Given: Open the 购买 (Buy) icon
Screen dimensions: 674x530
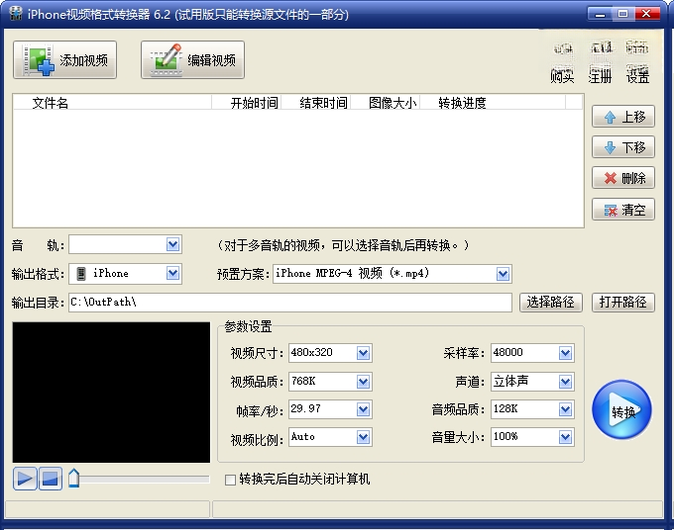Looking at the screenshot, I should click(x=562, y=63).
